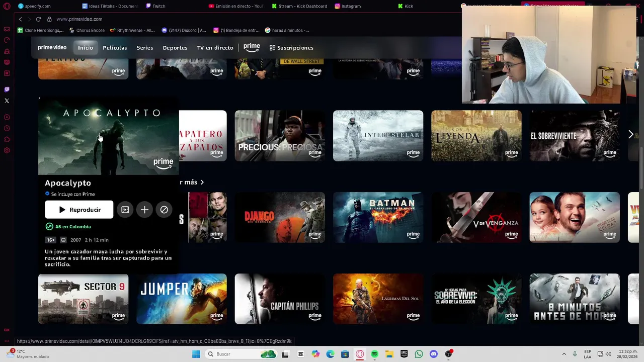644x362 pixels.
Task: Open Twitch in the Opera sidebar
Action: (x=7, y=89)
